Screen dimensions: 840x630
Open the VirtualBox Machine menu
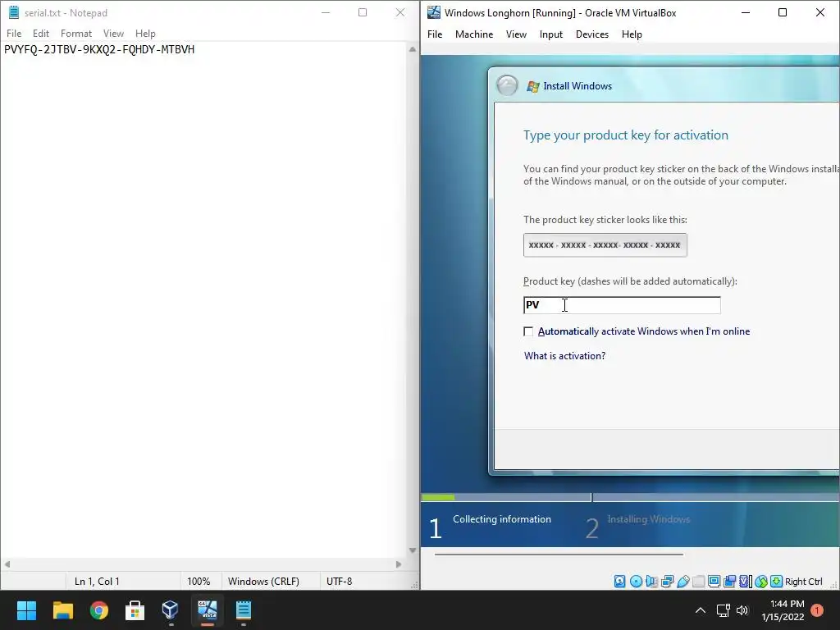tap(474, 34)
